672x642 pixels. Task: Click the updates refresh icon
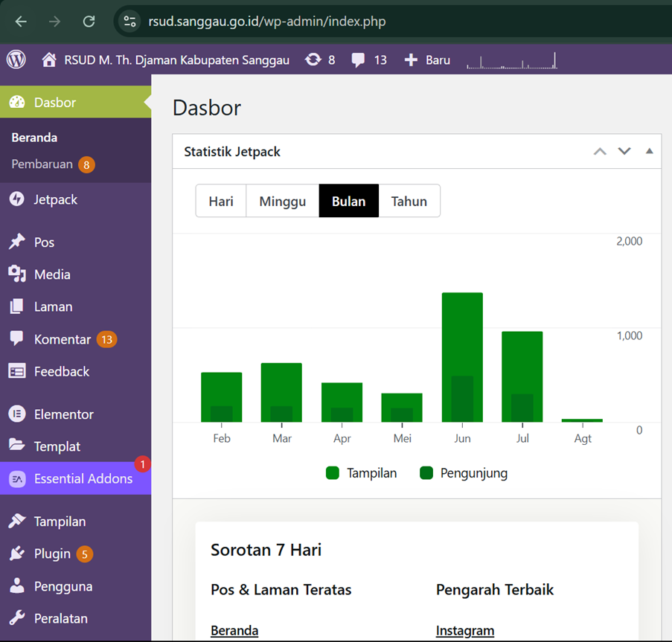313,60
